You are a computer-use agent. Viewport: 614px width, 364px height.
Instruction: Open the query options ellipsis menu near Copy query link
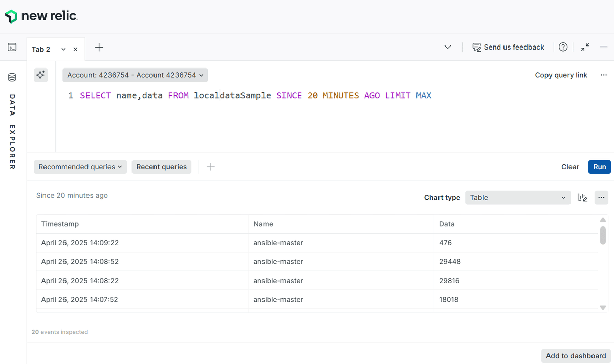[x=604, y=75]
